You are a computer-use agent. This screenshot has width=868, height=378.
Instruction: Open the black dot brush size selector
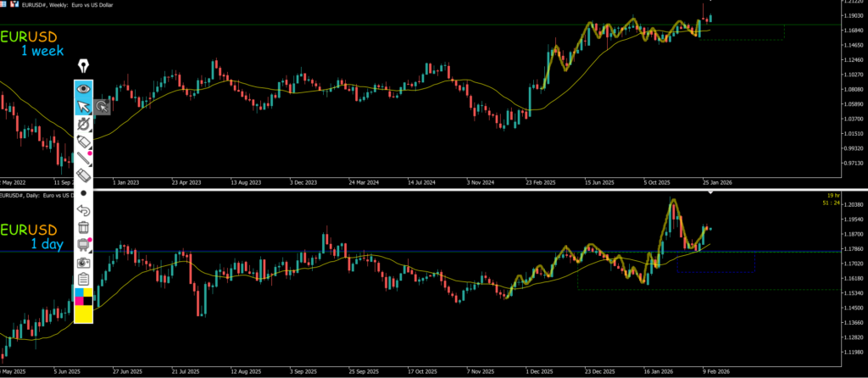tap(83, 193)
